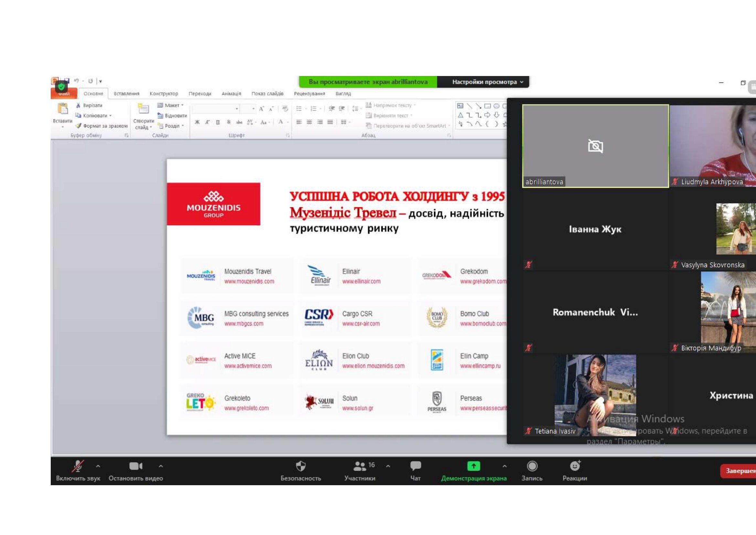
Task: Select the Curve line shape
Action: point(478,124)
